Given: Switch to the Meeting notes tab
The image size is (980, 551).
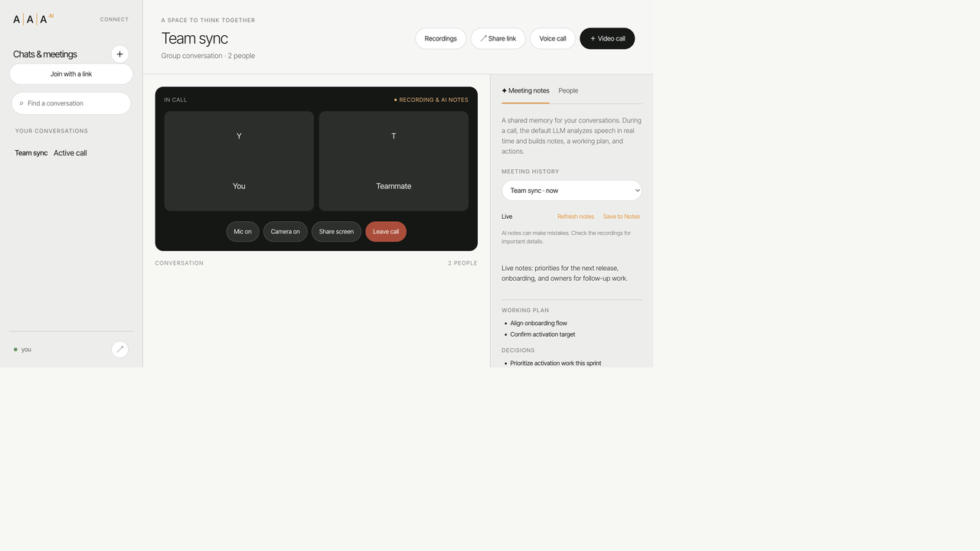Looking at the screenshot, I should [525, 91].
